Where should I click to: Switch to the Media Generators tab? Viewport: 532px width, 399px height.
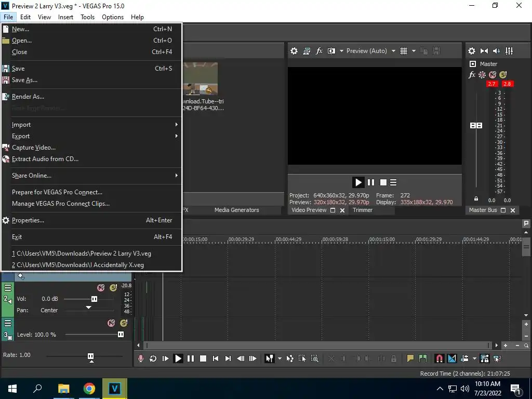coord(236,210)
